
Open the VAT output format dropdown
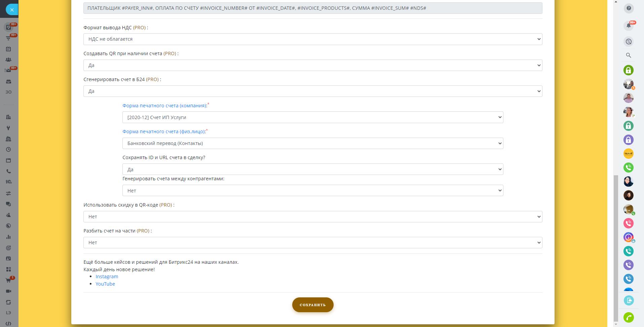tap(313, 39)
